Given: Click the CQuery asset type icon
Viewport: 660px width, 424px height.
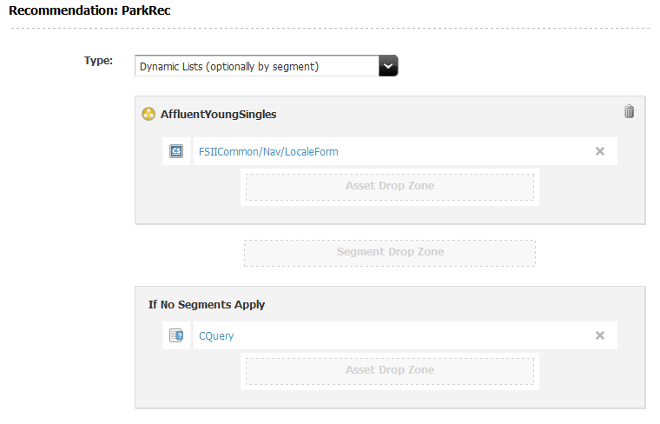Looking at the screenshot, I should [176, 336].
